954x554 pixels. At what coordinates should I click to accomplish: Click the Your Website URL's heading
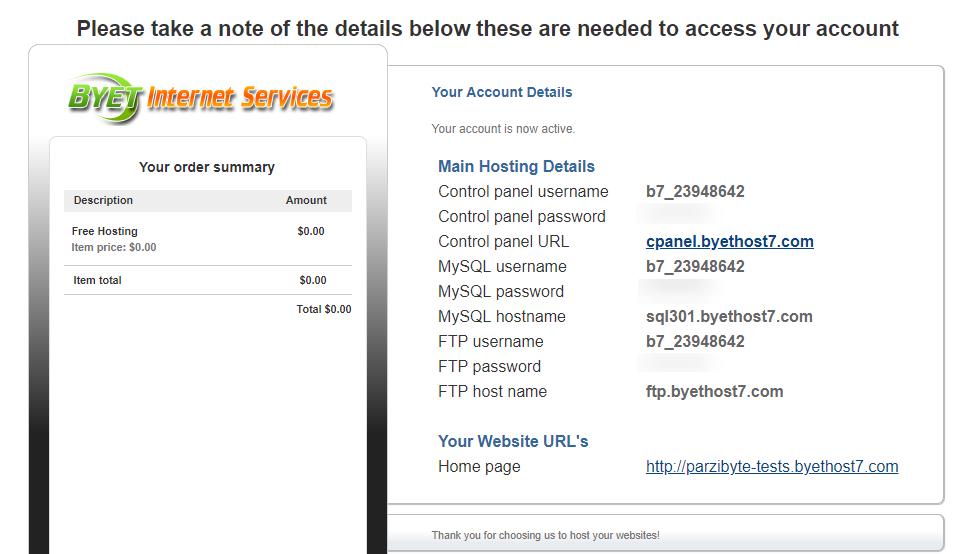pyautogui.click(x=513, y=441)
